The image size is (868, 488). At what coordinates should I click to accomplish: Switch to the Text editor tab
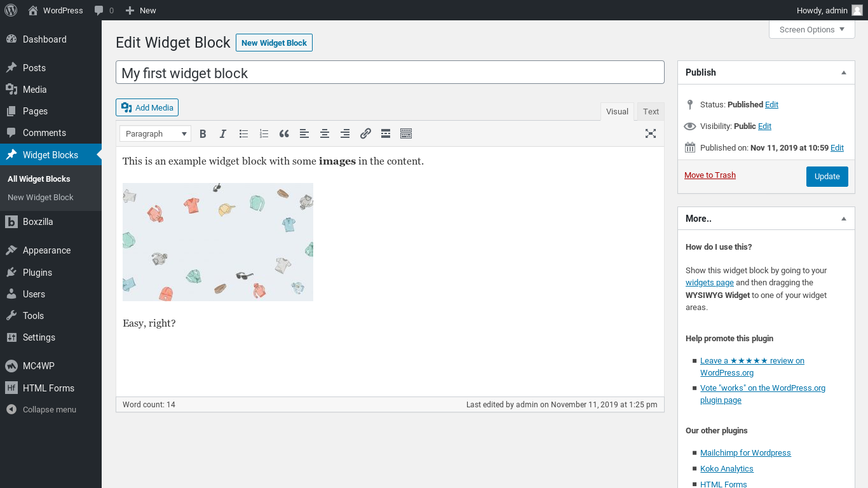[651, 111]
